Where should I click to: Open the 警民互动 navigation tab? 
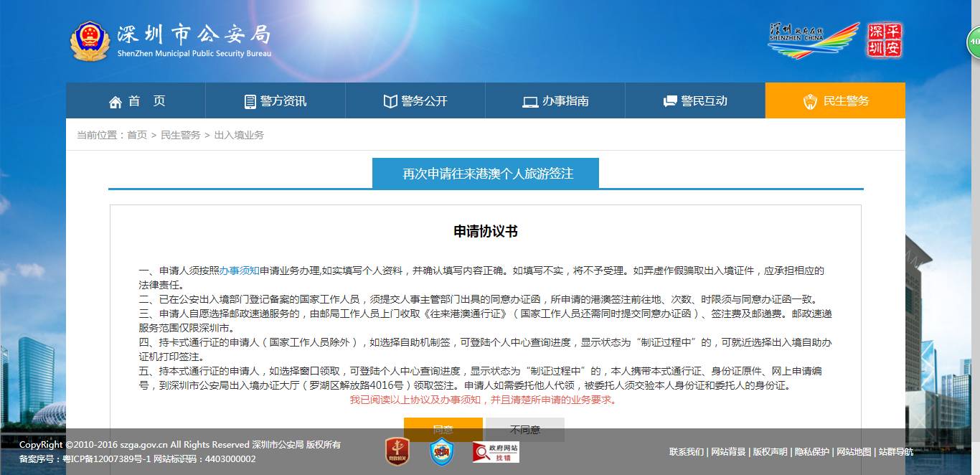pos(695,101)
